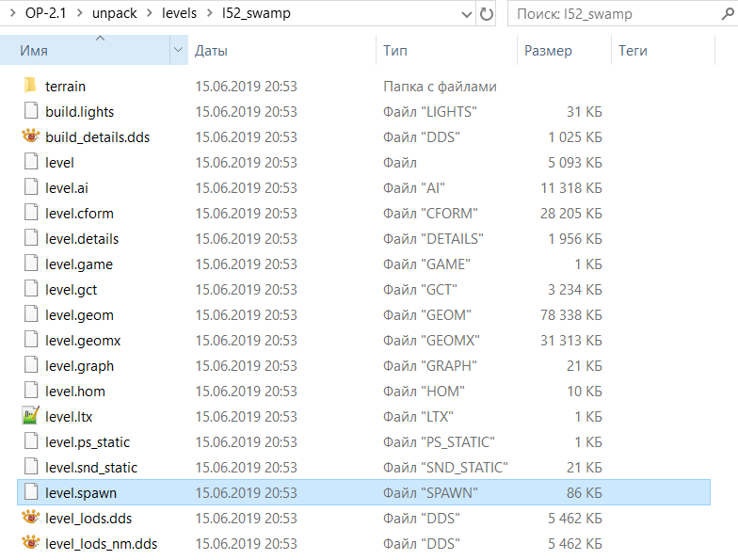Click the level.game file icon
738x560 pixels.
tap(31, 264)
